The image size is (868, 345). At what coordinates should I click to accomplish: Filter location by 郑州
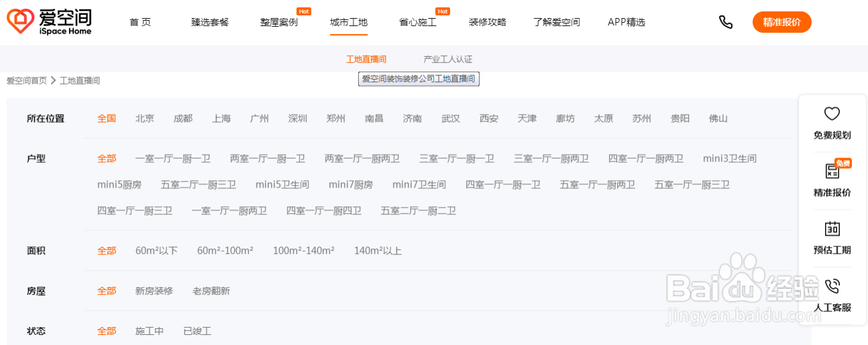pyautogui.click(x=336, y=119)
